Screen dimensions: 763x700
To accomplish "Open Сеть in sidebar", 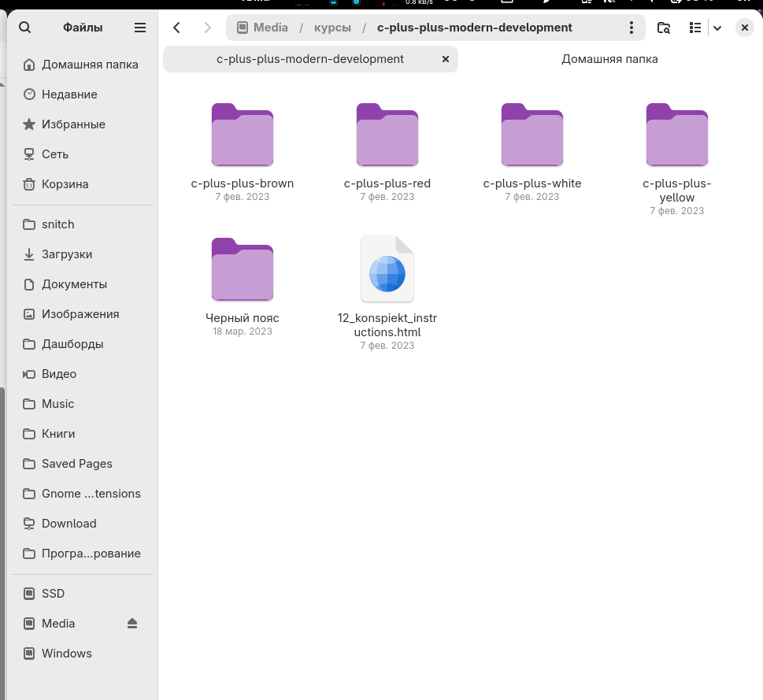I will click(x=83, y=154).
